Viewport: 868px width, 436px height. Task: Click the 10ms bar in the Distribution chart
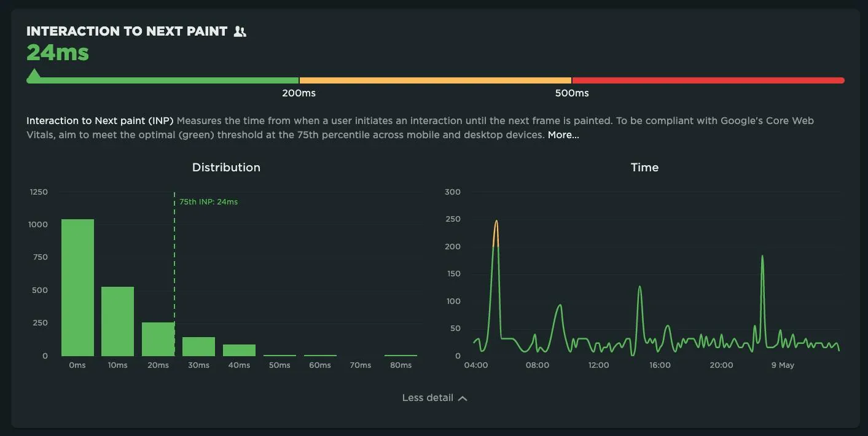(117, 321)
